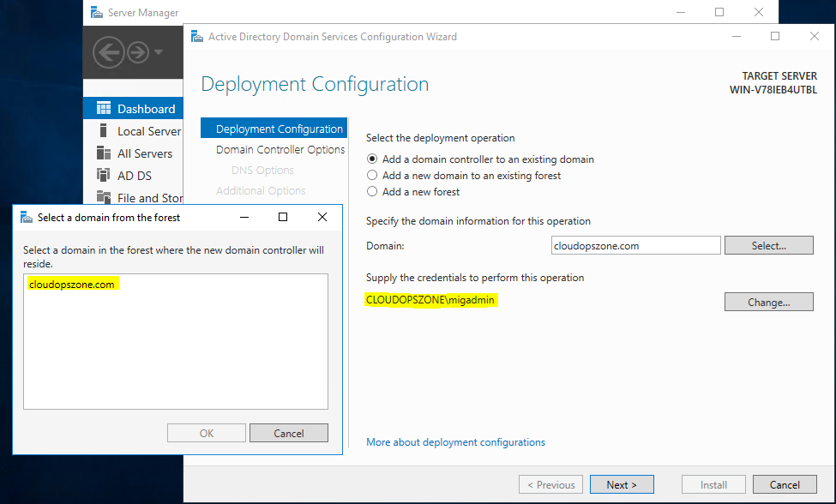Click the CLOUDOPSZONE\migadmin credentials text
The height and width of the screenshot is (504, 836).
(430, 300)
